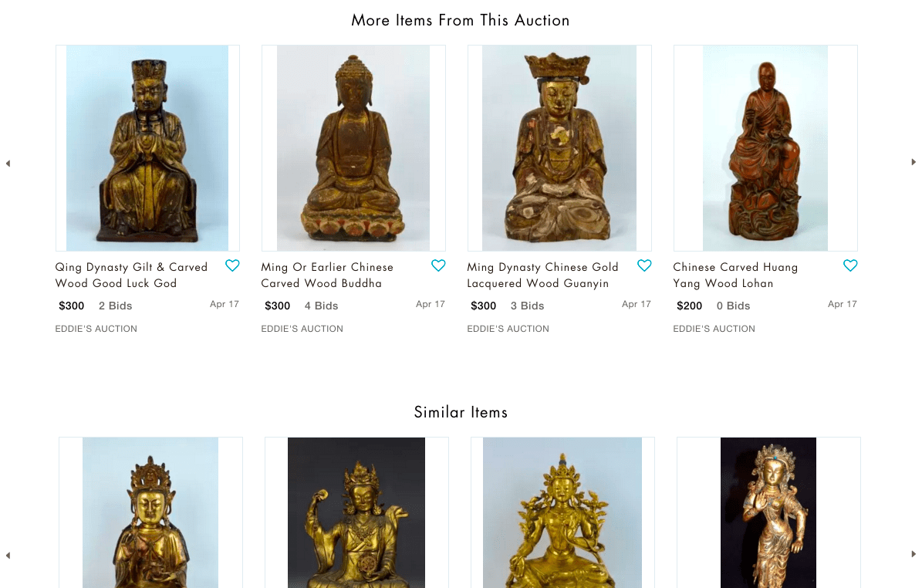922x588 pixels.
Task: Open first similar item gilt crowned figure
Action: coord(150,512)
